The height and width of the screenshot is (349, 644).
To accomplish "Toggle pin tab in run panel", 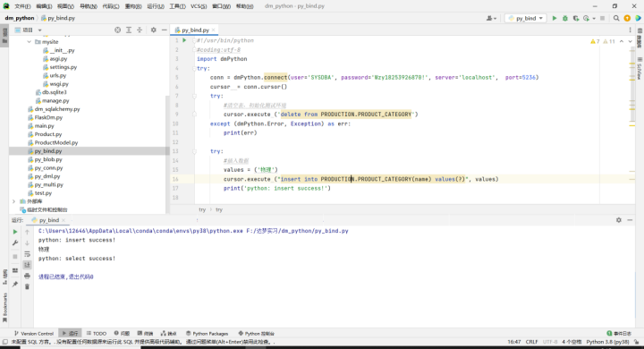I will 15,284.
